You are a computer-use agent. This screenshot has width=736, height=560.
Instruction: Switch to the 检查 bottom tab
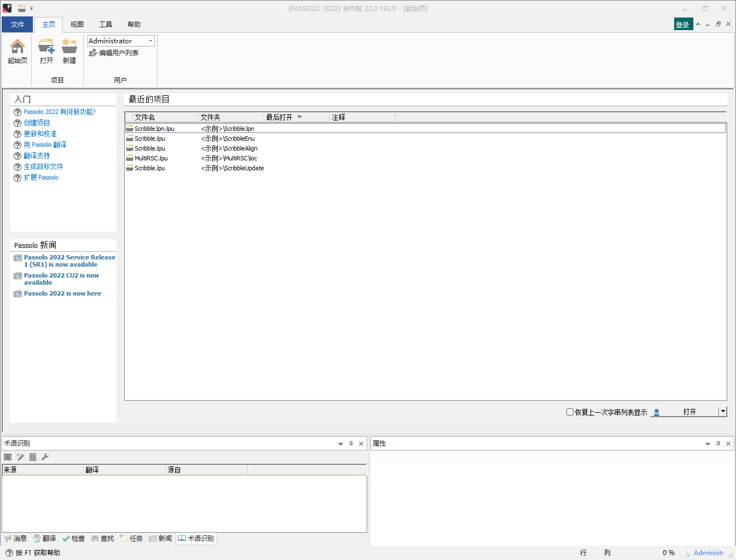tap(73, 539)
